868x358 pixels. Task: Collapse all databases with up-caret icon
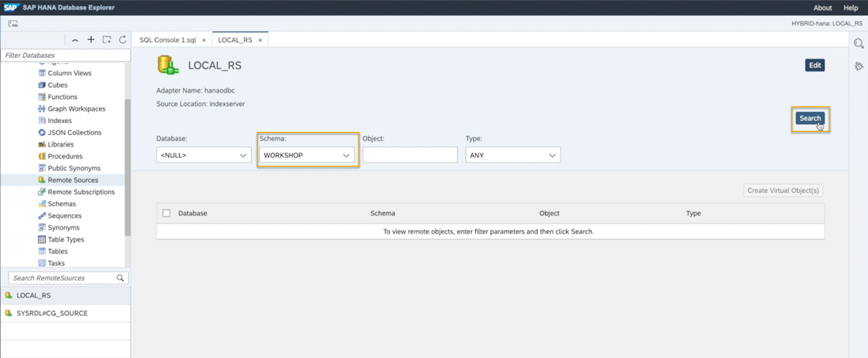75,40
